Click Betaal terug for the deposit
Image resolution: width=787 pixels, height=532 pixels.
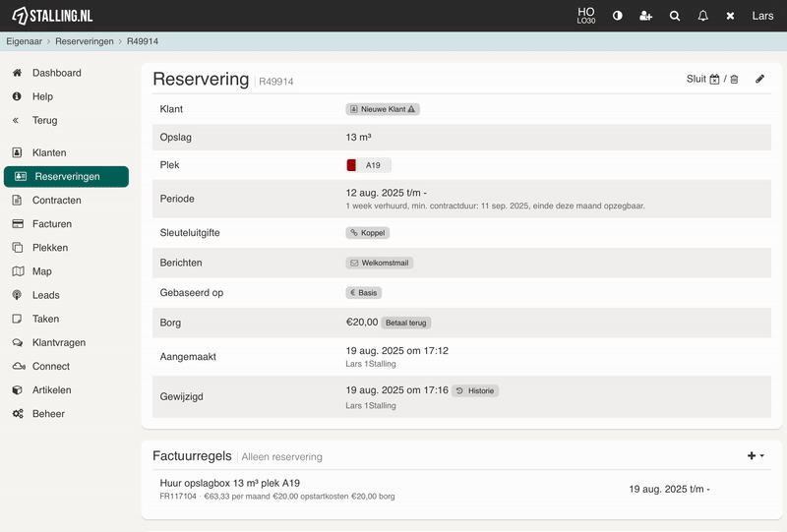click(x=405, y=323)
